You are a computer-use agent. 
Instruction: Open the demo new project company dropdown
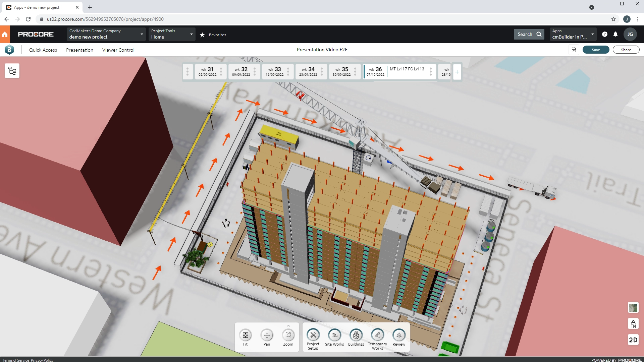[x=141, y=34]
